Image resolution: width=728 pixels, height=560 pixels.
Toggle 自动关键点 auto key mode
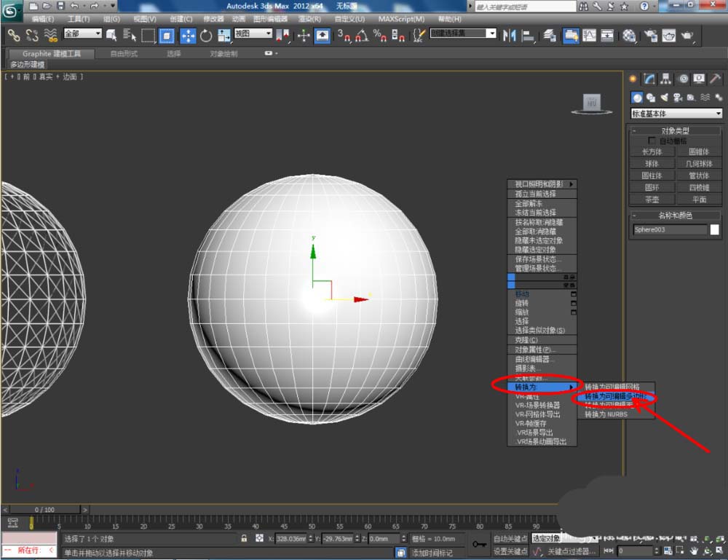(x=510, y=539)
